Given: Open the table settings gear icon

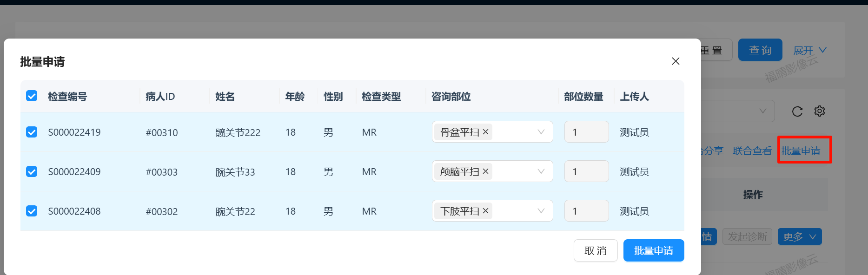Looking at the screenshot, I should coord(819,111).
